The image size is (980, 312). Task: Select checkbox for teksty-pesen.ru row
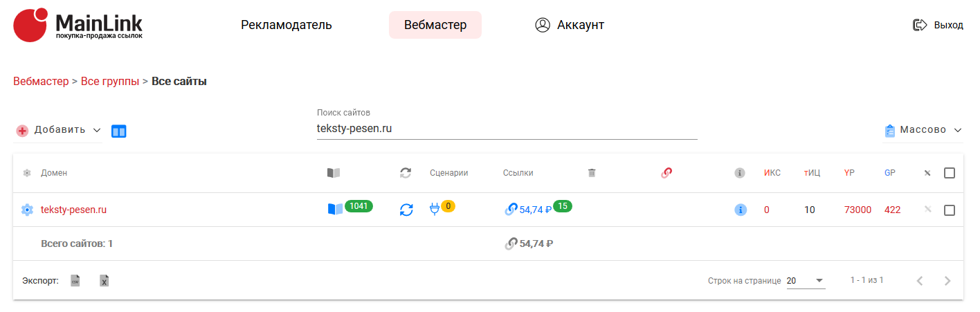coord(950,210)
